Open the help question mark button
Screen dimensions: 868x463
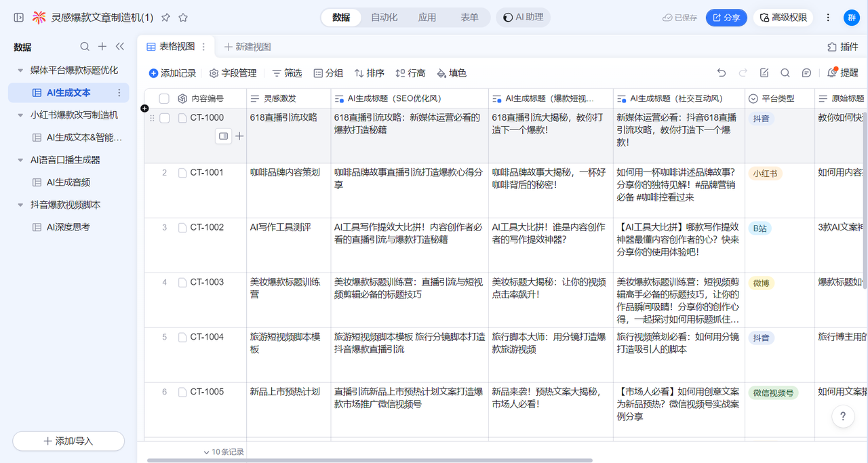pos(843,416)
